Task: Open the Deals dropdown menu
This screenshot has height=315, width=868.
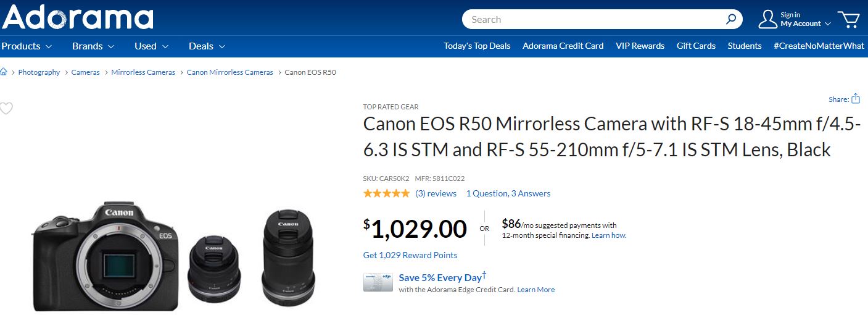Action: (207, 46)
